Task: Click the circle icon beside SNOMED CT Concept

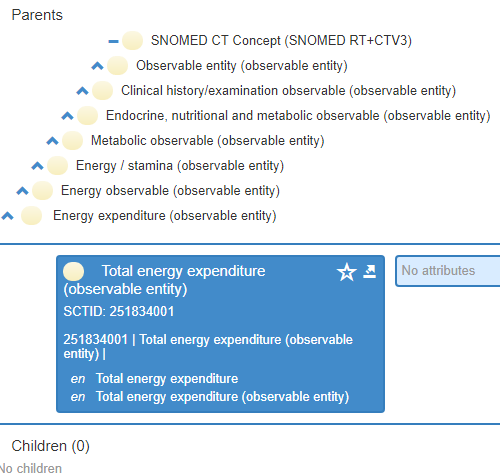Action: pos(132,41)
